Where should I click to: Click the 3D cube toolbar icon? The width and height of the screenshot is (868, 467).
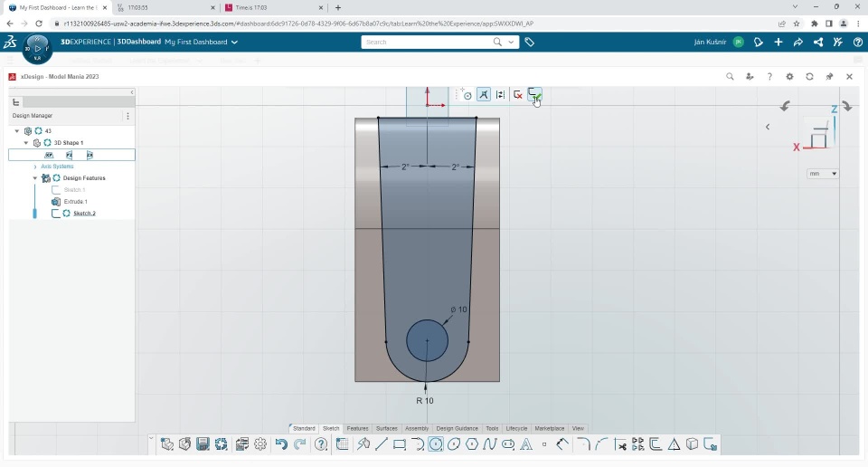click(692, 444)
